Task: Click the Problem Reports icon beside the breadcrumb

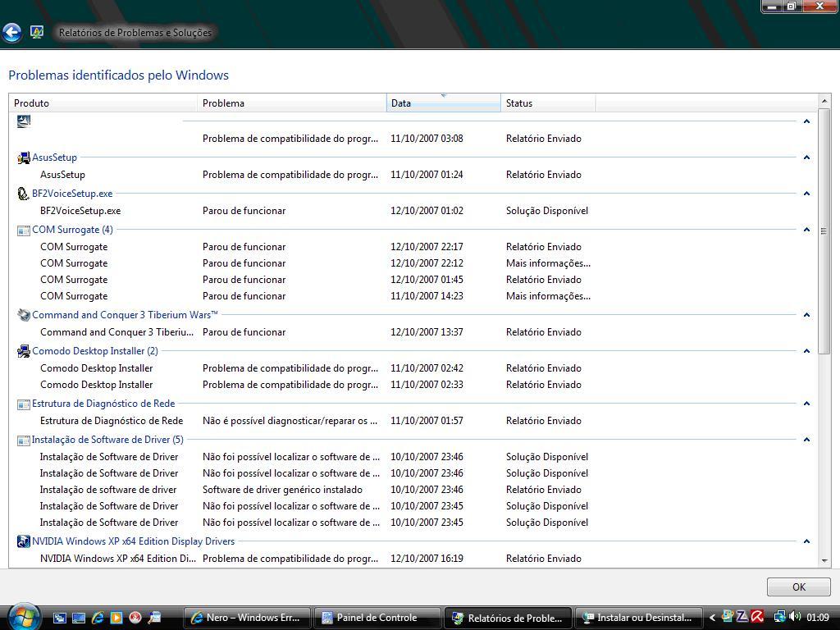Action: 36,32
